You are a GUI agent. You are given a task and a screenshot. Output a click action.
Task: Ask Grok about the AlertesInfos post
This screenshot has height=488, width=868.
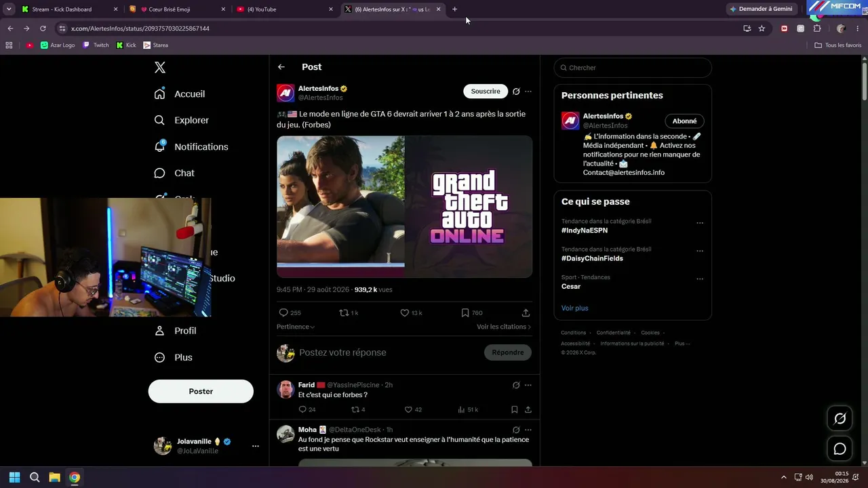(516, 91)
